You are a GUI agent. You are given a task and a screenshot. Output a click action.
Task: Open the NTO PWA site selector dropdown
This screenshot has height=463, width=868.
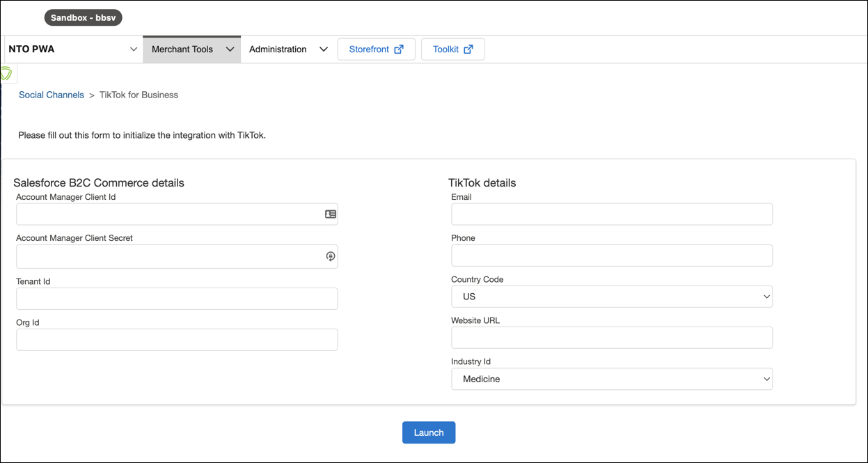click(x=72, y=49)
